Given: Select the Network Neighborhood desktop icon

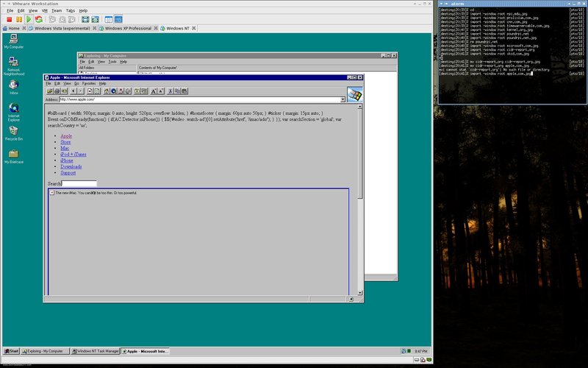Looking at the screenshot, I should point(14,66).
